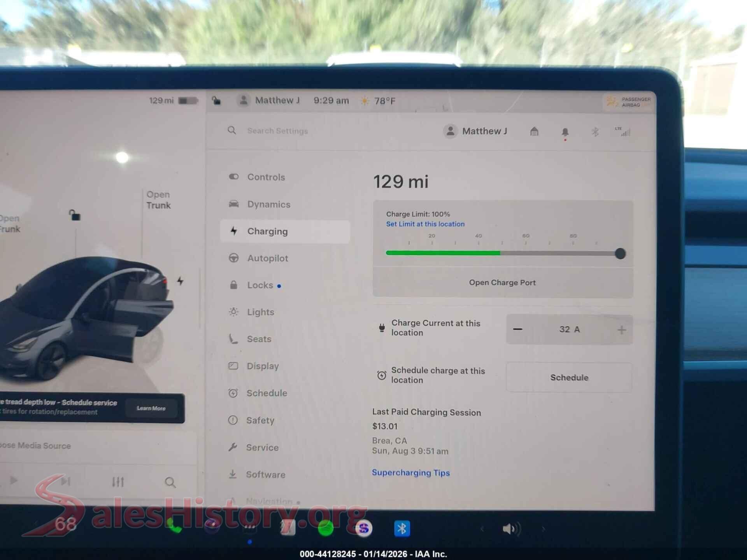Open the green Spotify app in the dock
This screenshot has height=560, width=747.
coord(326,528)
